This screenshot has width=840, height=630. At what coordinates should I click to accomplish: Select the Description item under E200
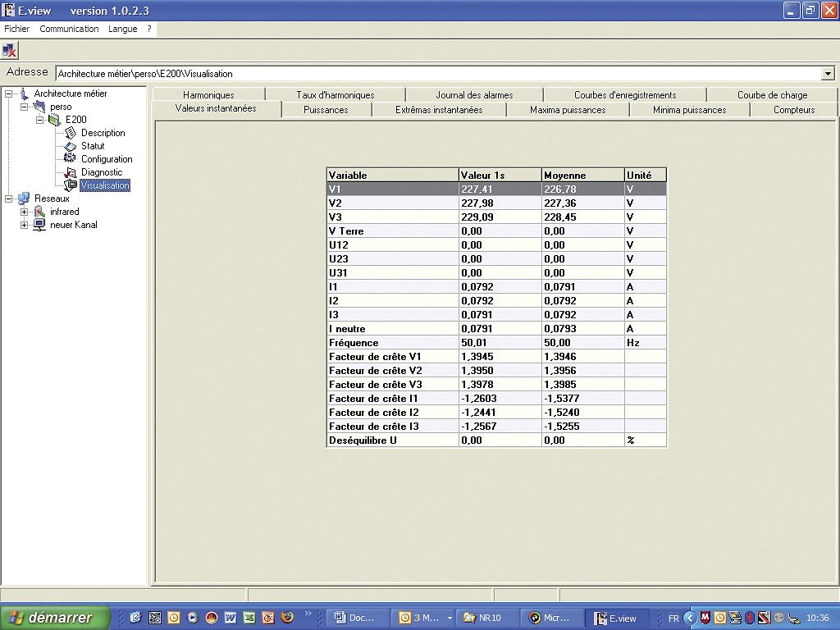(x=105, y=132)
